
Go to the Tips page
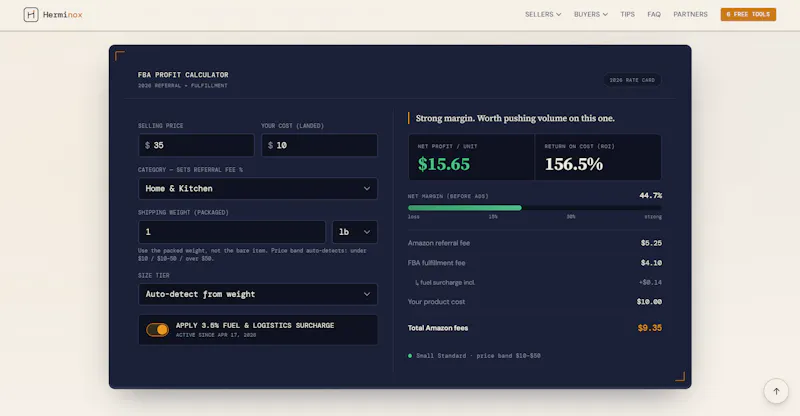click(628, 14)
